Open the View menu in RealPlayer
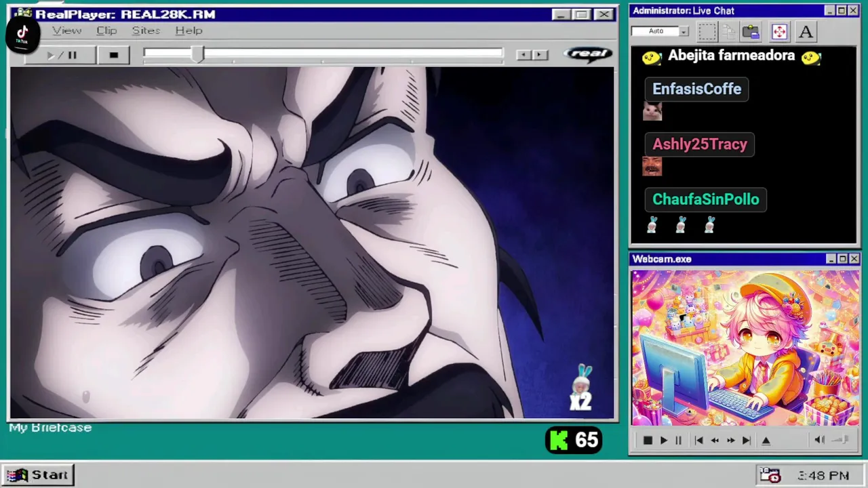868x488 pixels. (x=66, y=30)
